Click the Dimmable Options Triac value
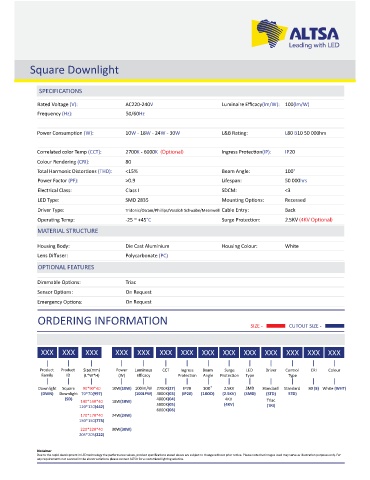The height and width of the screenshot is (480, 370). coord(131,282)
